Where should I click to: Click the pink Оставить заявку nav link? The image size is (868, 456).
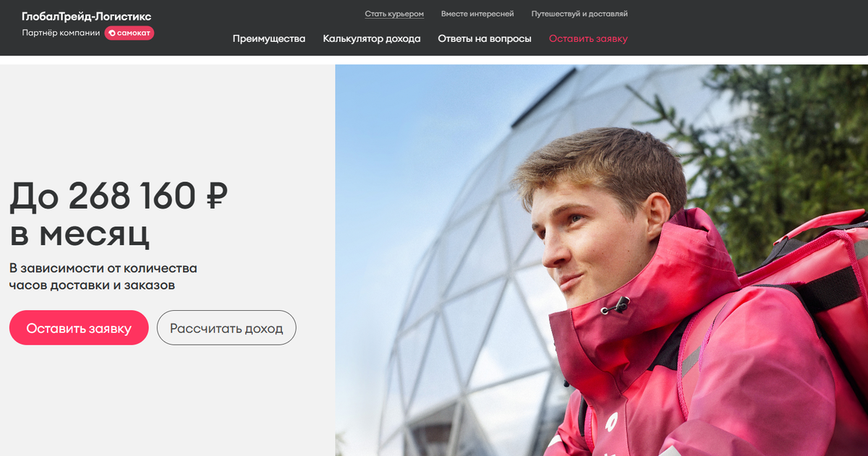(x=588, y=39)
